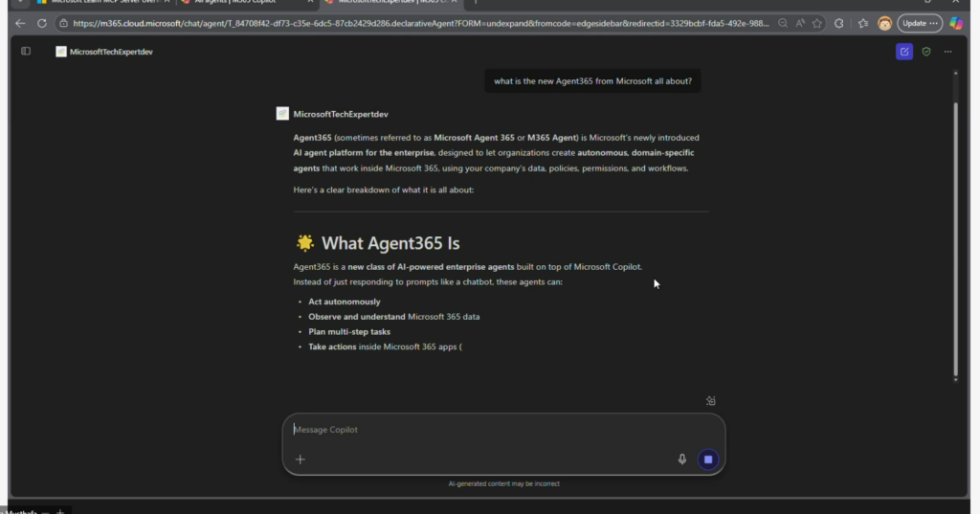Add attachment with plus icon in composer
The image size is (980, 514).
coord(300,459)
